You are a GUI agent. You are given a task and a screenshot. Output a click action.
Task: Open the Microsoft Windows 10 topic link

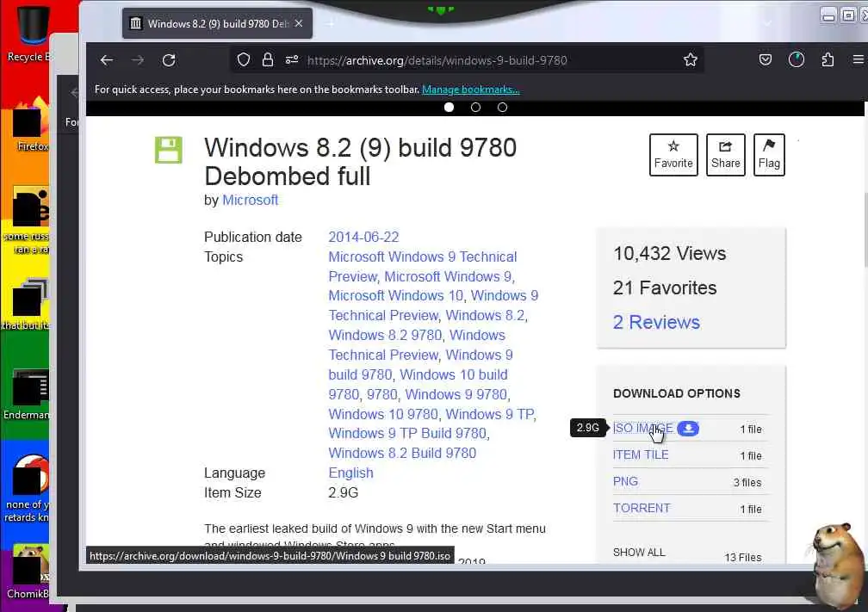pos(396,295)
